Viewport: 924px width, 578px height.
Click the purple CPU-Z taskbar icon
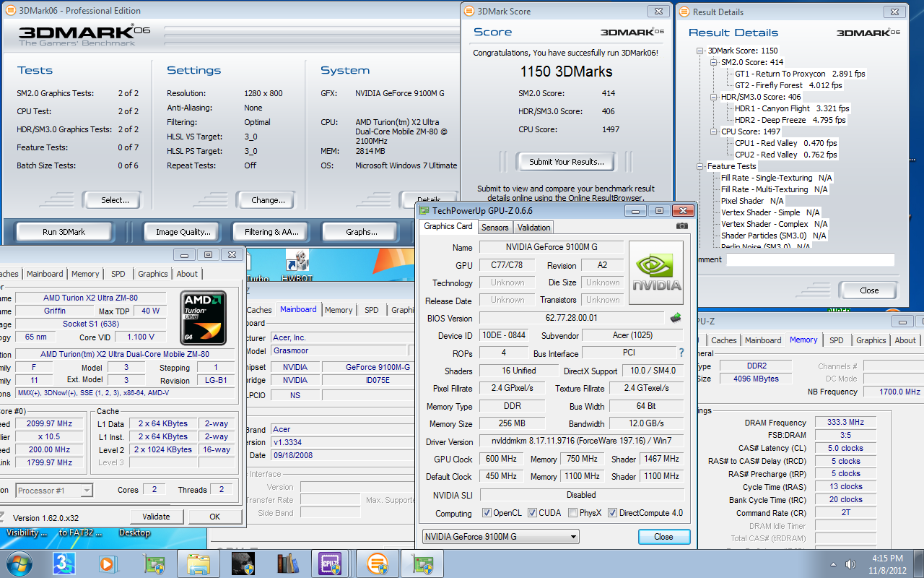(x=331, y=564)
